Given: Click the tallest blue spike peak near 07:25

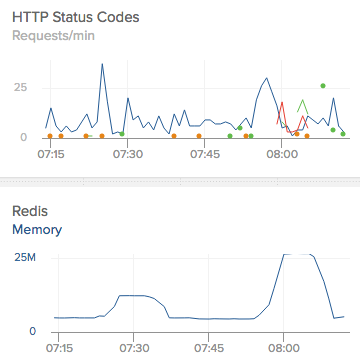Looking at the screenshot, I should [x=102, y=64].
